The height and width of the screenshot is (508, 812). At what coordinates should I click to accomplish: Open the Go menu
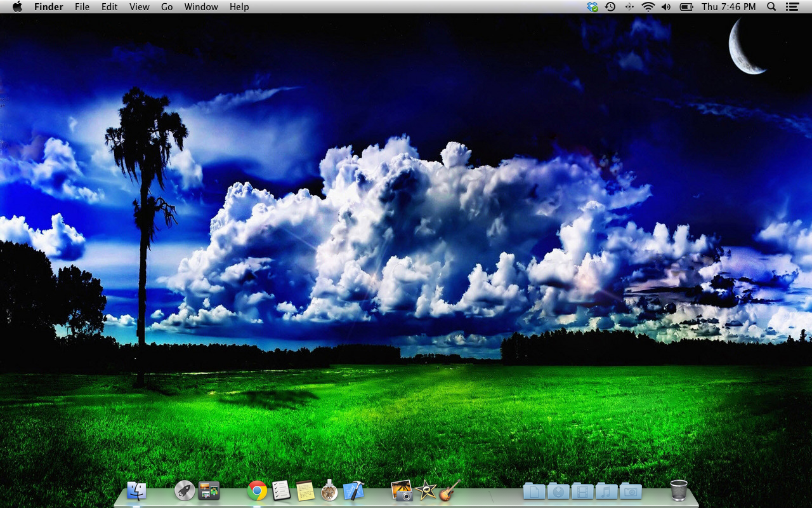[x=167, y=7]
